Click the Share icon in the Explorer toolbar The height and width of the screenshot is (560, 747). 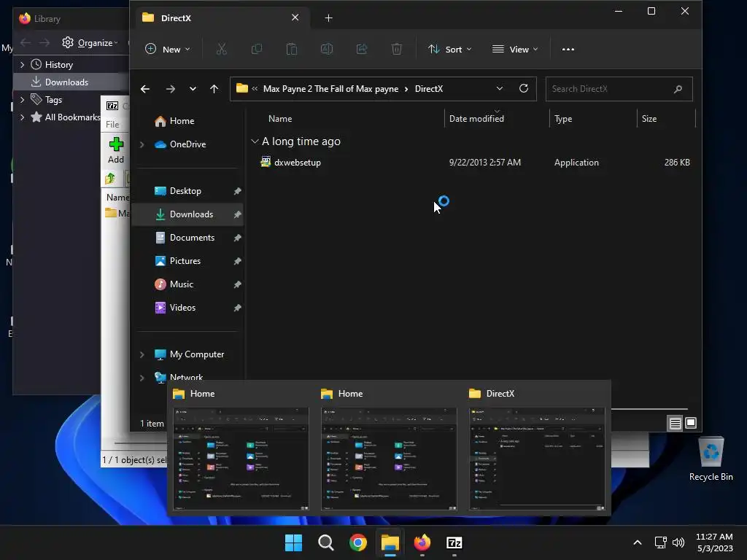coord(362,49)
